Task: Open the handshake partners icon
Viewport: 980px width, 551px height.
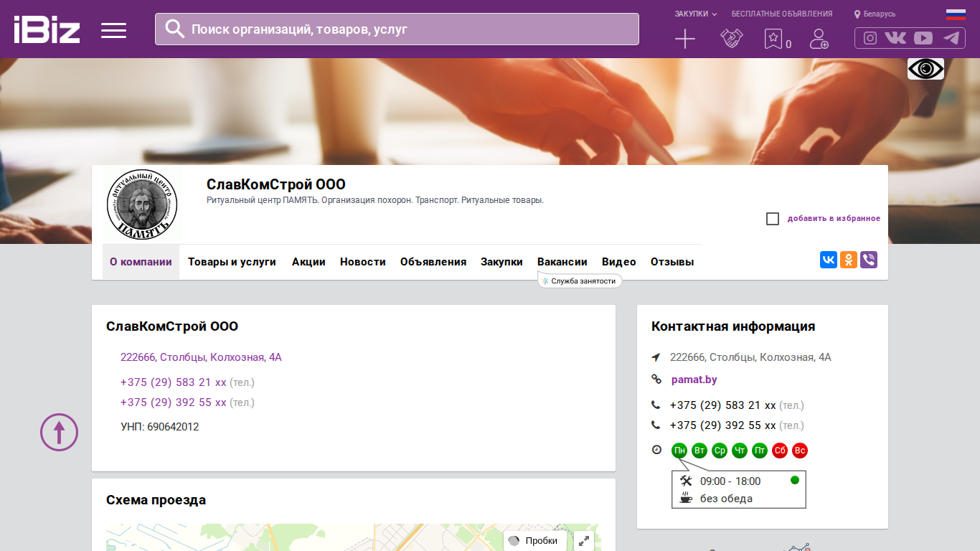Action: pos(731,39)
